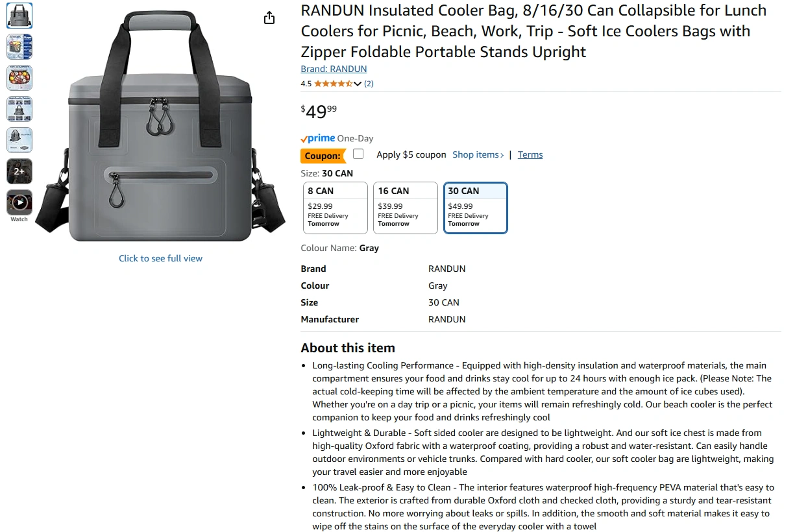Open the 2+ more images thumbnail
This screenshot has width=795, height=532.
pos(19,171)
